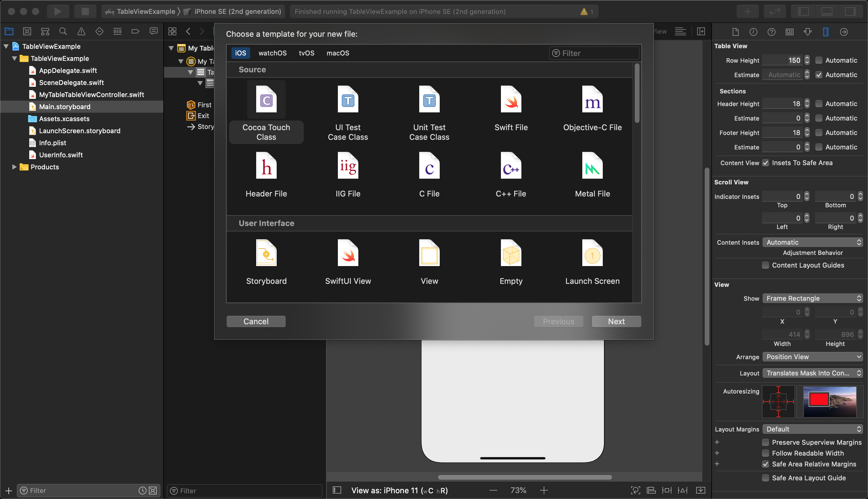Uncheck Insets To Safe Area

(765, 163)
